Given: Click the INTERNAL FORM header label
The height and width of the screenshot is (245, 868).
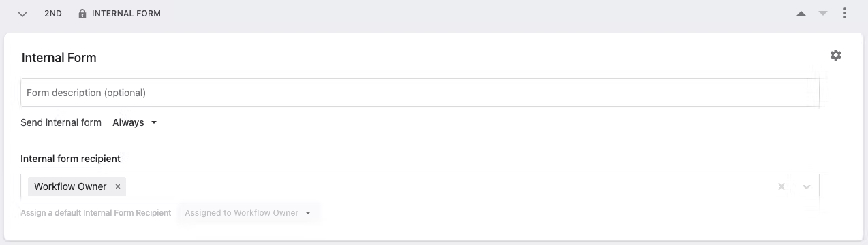Looking at the screenshot, I should pyautogui.click(x=126, y=14).
